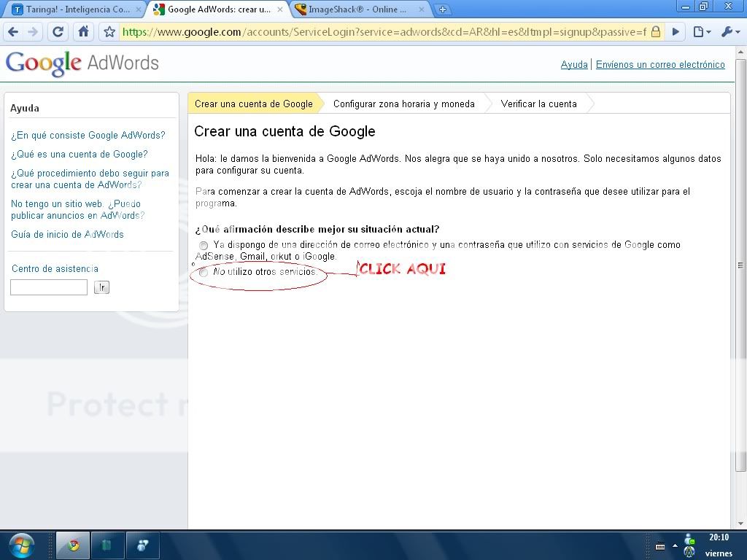Click the keyboard tray icon
The height and width of the screenshot is (560, 747).
tap(660, 546)
